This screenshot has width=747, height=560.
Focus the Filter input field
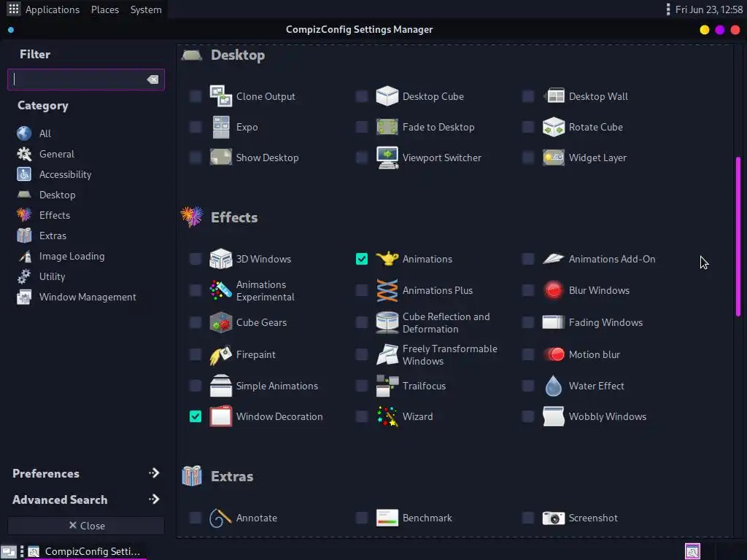pyautogui.click(x=86, y=79)
